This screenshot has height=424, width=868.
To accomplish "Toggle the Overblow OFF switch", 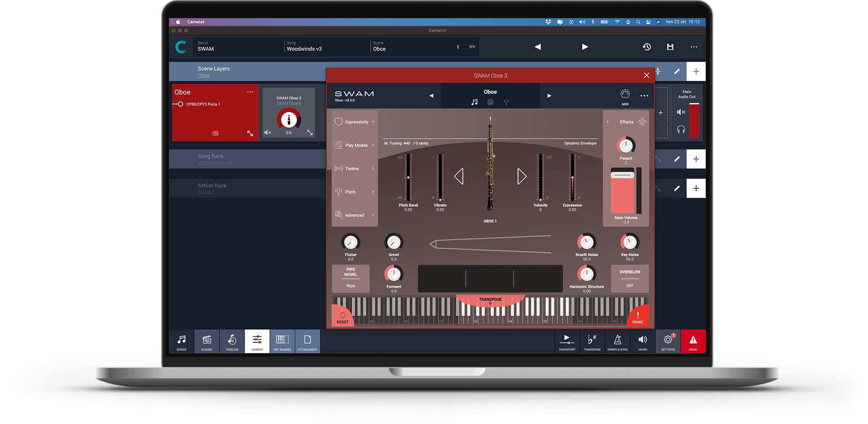I will coord(630,278).
